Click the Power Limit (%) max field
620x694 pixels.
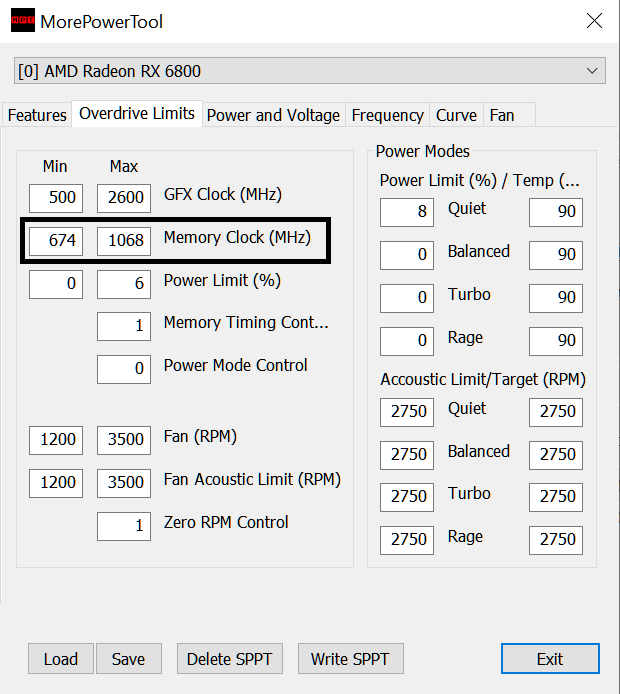click(124, 284)
